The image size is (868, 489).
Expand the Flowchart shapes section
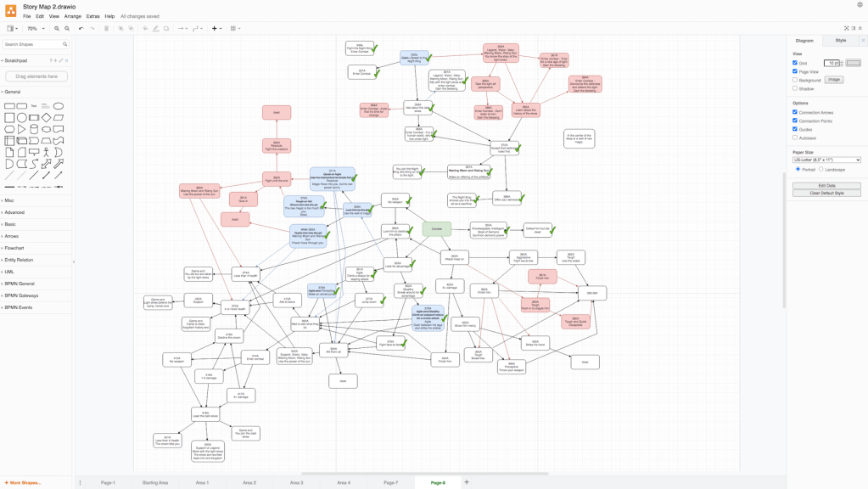[14, 249]
